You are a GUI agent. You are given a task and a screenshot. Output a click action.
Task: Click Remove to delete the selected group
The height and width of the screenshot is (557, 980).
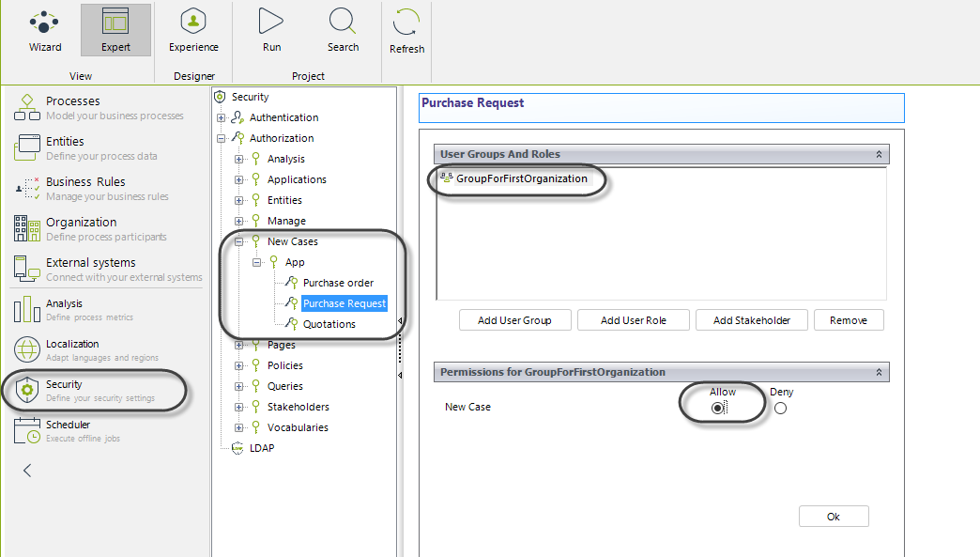pos(849,320)
